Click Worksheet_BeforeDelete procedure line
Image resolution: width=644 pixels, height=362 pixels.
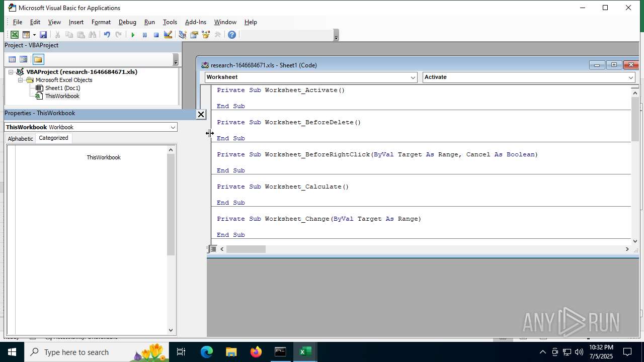[x=289, y=122]
